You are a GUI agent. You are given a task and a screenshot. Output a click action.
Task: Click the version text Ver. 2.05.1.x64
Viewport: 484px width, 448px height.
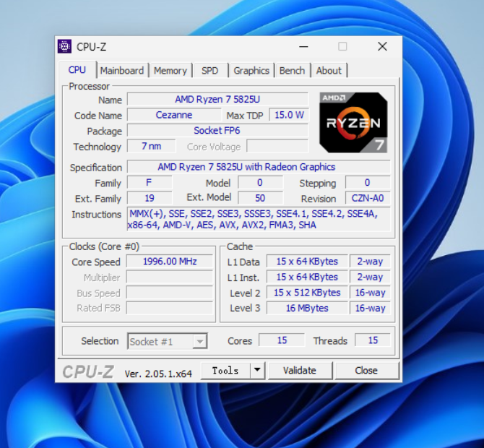158,374
